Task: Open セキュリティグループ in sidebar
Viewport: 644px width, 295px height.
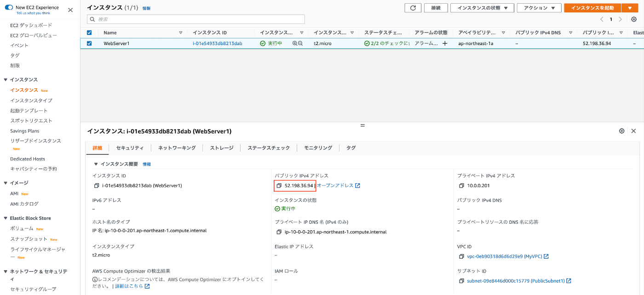Action: pyautogui.click(x=33, y=289)
